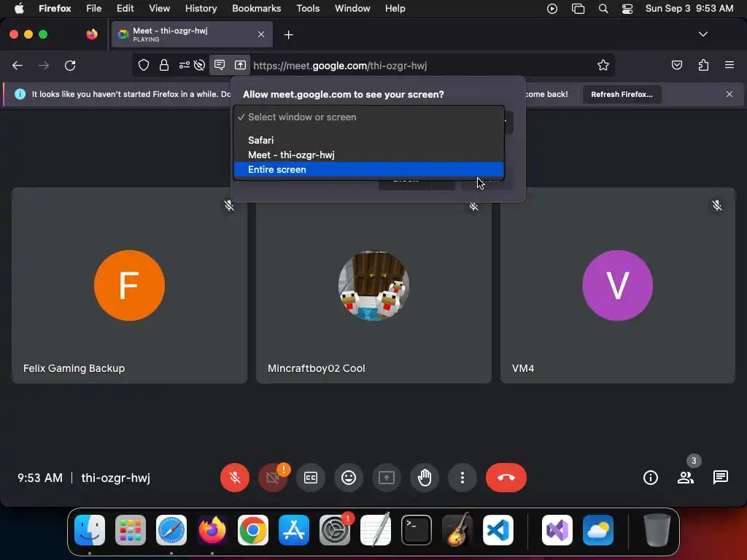The image size is (747, 560).
Task: Dismiss the Firefox notification bar
Action: 729,94
